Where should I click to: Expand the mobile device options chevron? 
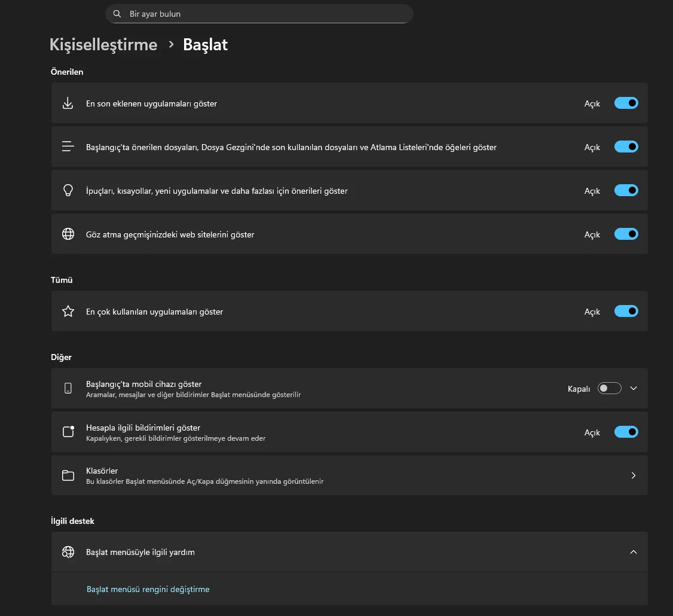(634, 388)
